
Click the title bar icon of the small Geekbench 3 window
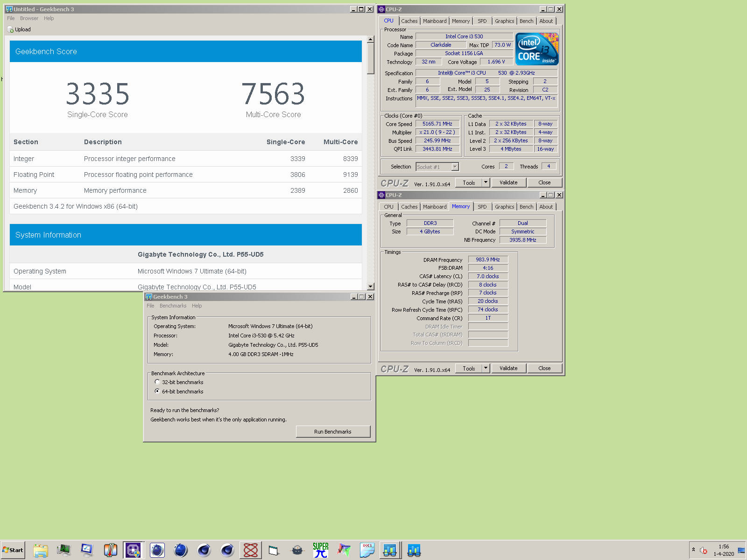point(149,297)
